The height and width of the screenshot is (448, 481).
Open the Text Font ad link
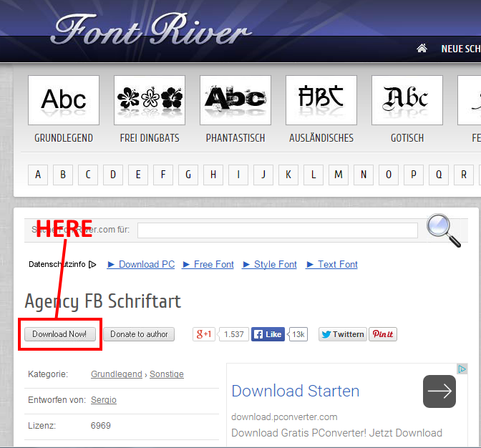tap(331, 264)
